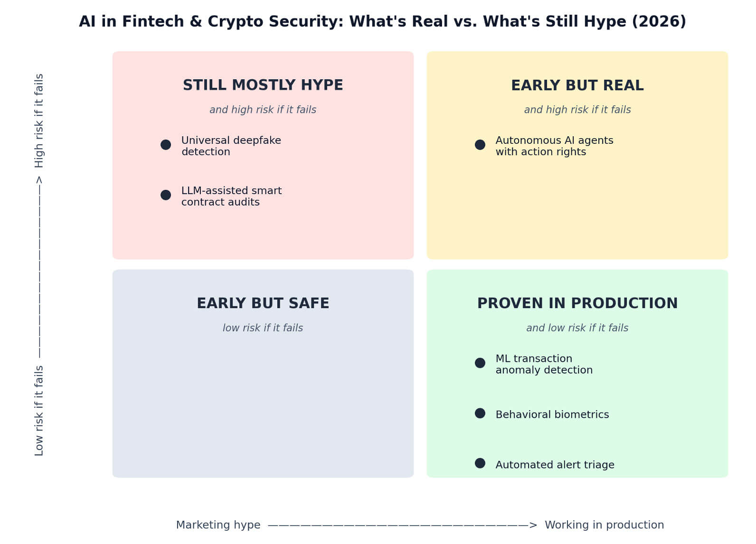756x544 pixels.
Task: Click the subtitle 'and low risk if it fails'
Action: (x=577, y=328)
